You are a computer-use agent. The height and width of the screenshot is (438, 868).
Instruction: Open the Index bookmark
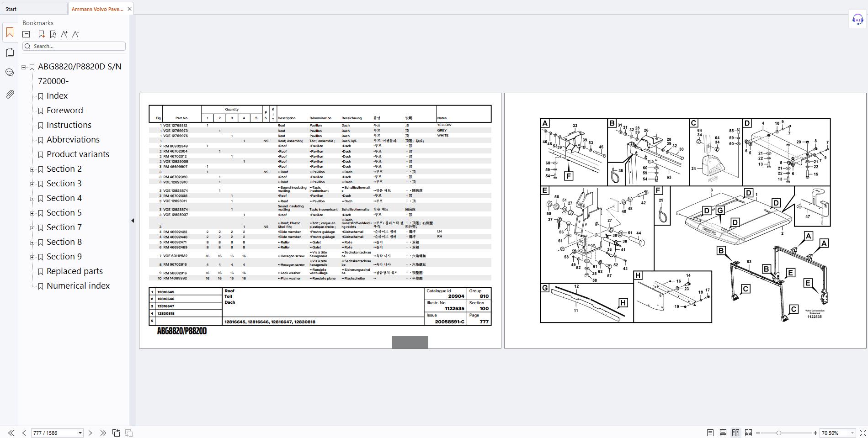point(57,95)
